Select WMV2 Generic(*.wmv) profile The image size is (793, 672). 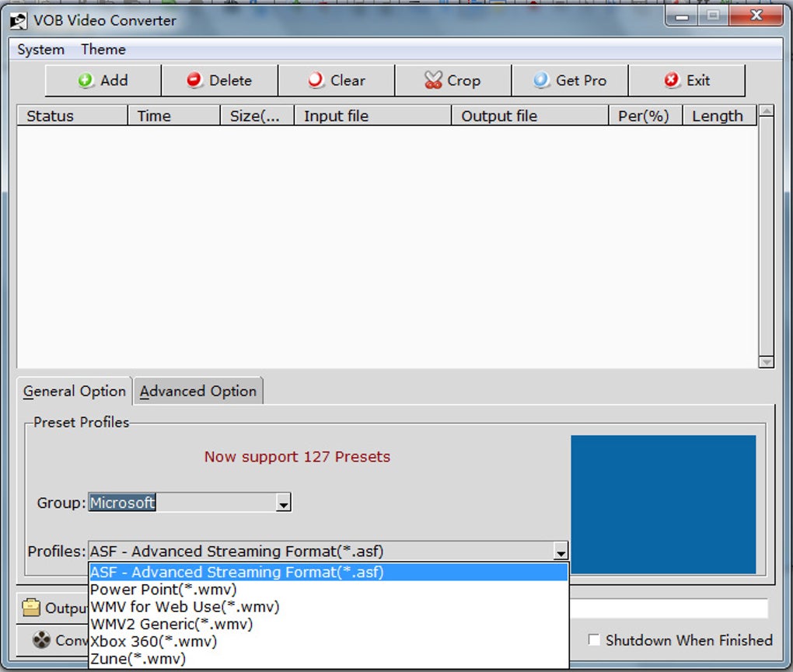coord(329,624)
